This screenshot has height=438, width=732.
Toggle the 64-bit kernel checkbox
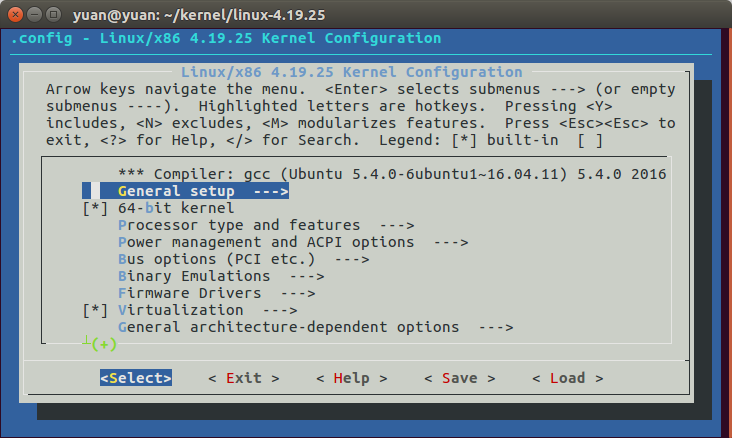95,208
